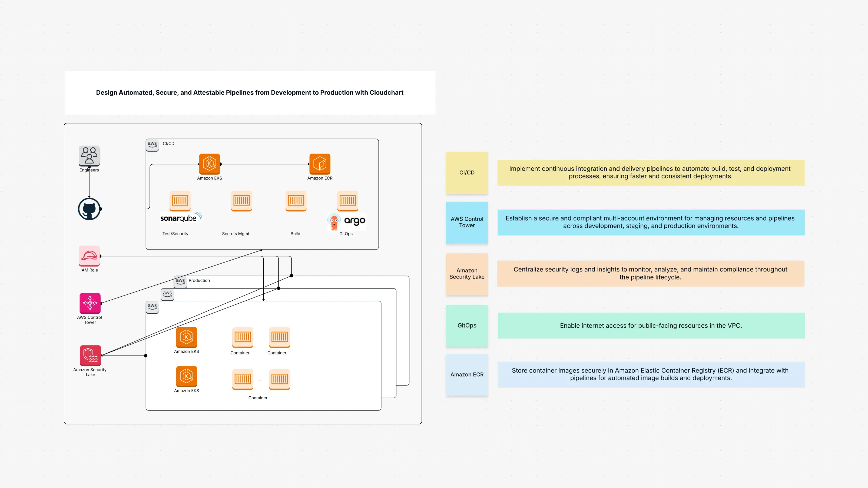The height and width of the screenshot is (488, 868).
Task: Select the GitOps green sticky note
Action: [467, 326]
